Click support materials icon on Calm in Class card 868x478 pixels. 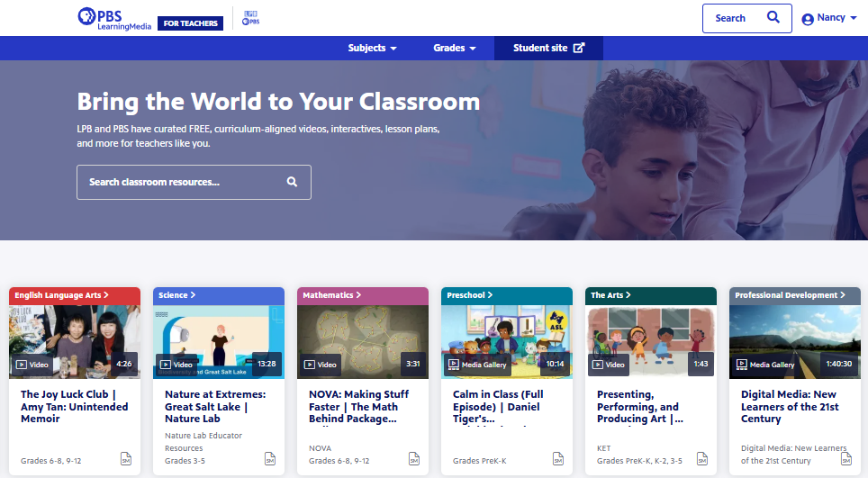[558, 458]
